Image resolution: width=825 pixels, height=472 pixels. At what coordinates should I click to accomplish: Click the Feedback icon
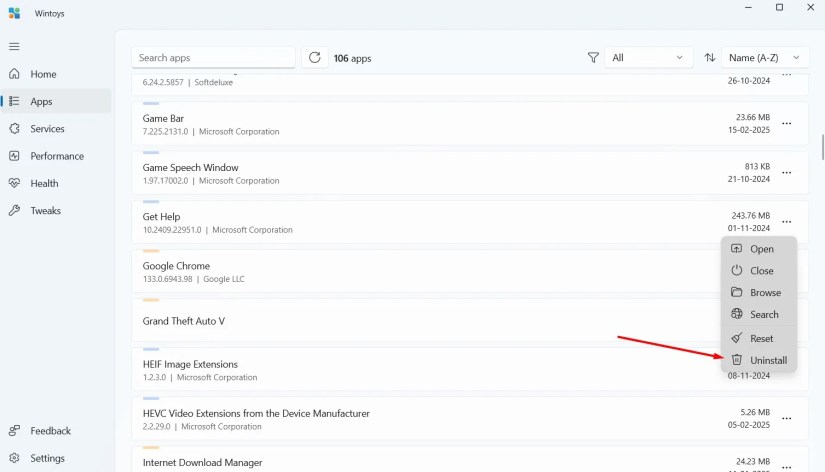click(14, 430)
